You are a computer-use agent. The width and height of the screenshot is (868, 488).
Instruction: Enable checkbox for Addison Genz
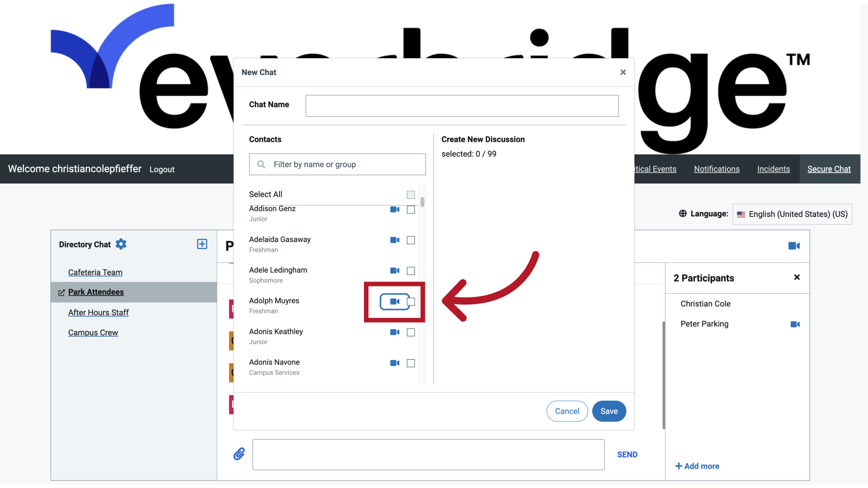[x=411, y=209]
